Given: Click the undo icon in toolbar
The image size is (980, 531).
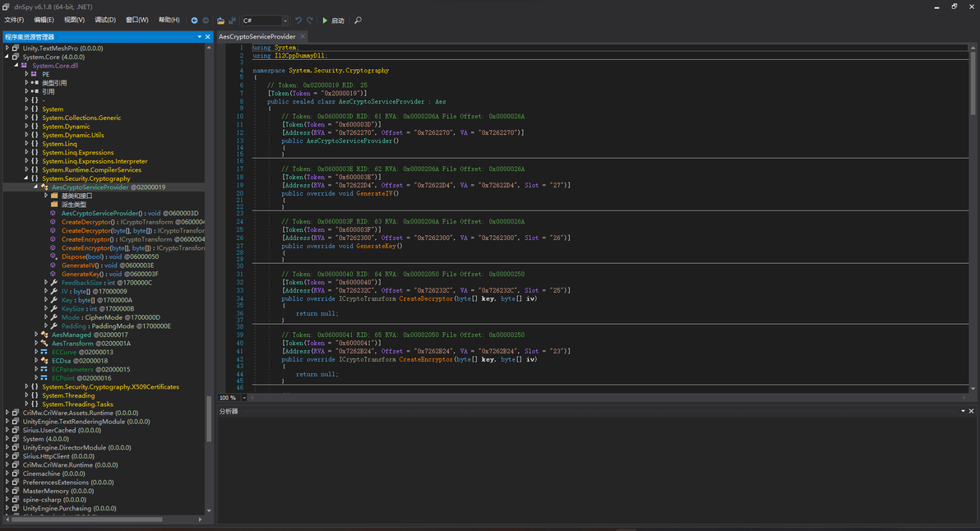Looking at the screenshot, I should 298,21.
